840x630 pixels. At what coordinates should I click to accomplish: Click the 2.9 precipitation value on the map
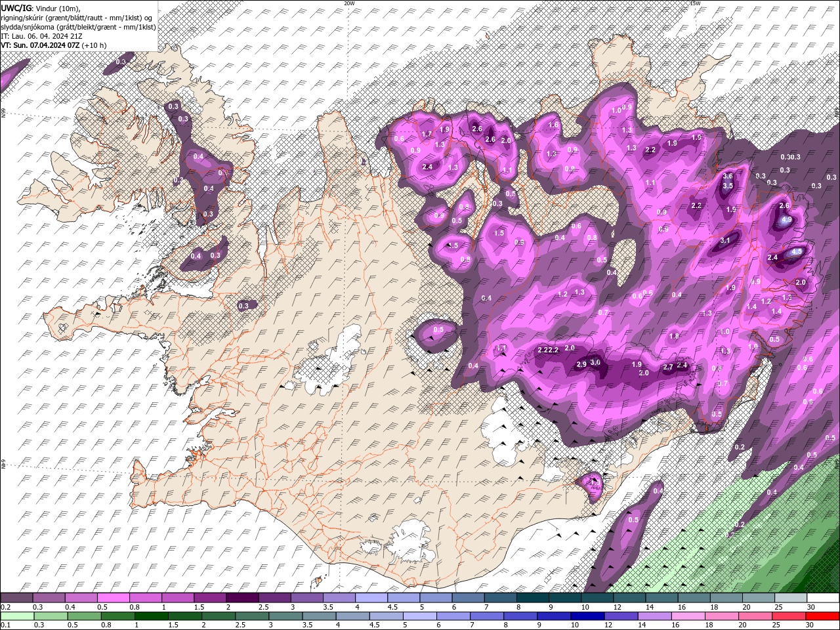click(581, 364)
